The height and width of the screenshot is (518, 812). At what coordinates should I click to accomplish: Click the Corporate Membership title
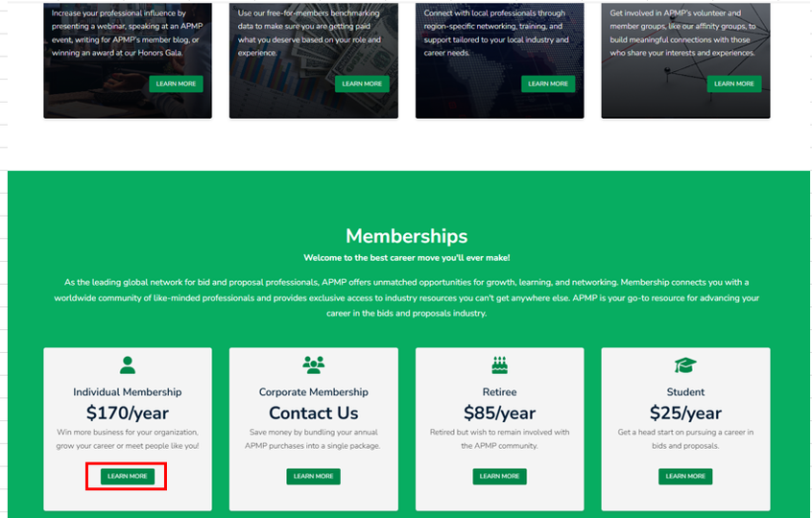point(313,392)
